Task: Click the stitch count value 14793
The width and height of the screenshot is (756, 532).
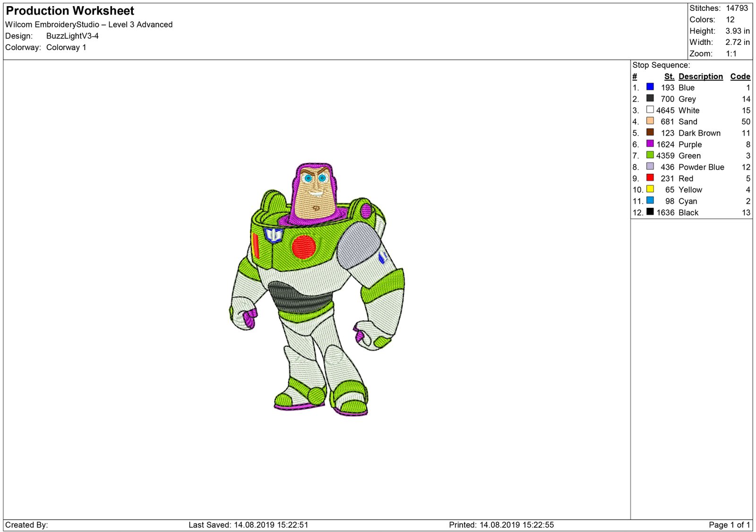Action: pyautogui.click(x=737, y=8)
